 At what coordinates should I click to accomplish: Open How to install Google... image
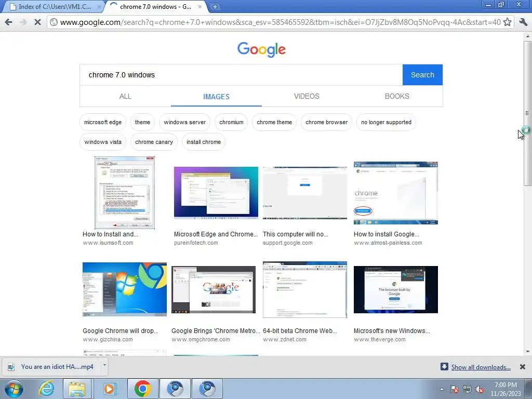(x=395, y=193)
